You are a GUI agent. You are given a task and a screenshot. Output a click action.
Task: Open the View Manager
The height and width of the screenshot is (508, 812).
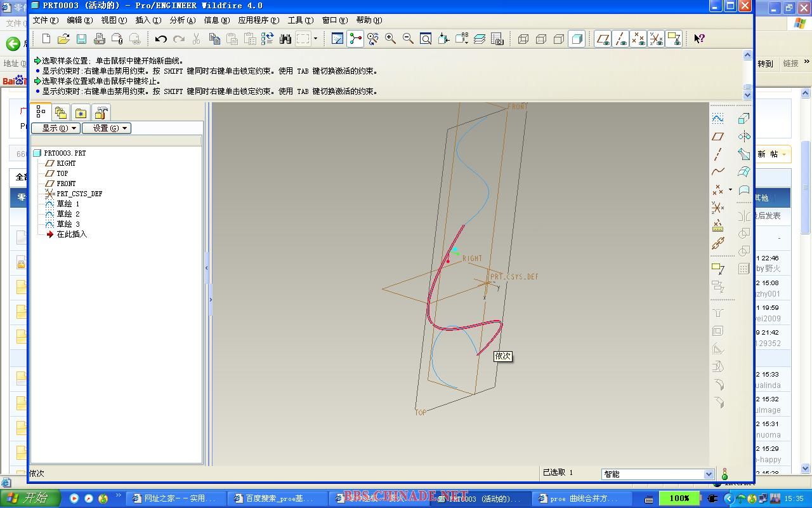(497, 39)
